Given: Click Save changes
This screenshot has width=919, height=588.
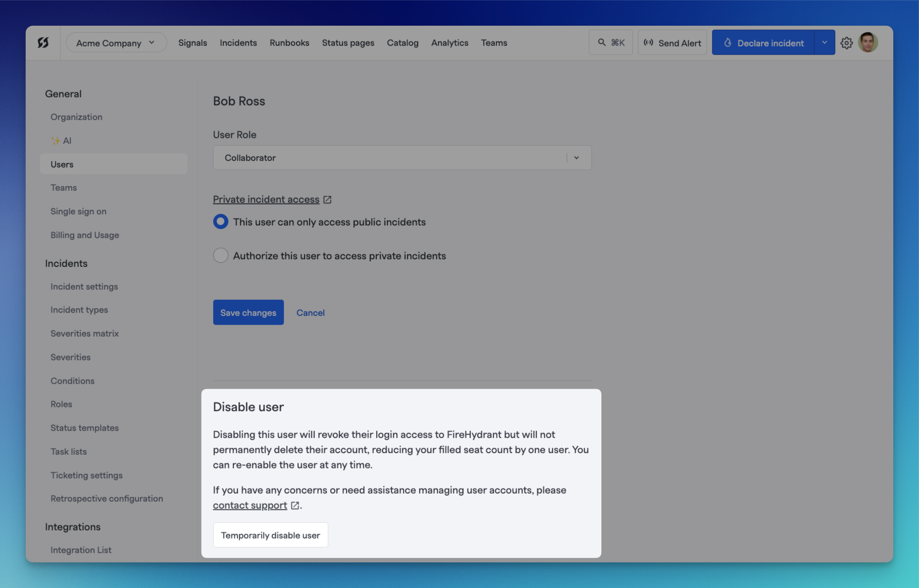Looking at the screenshot, I should pos(248,312).
